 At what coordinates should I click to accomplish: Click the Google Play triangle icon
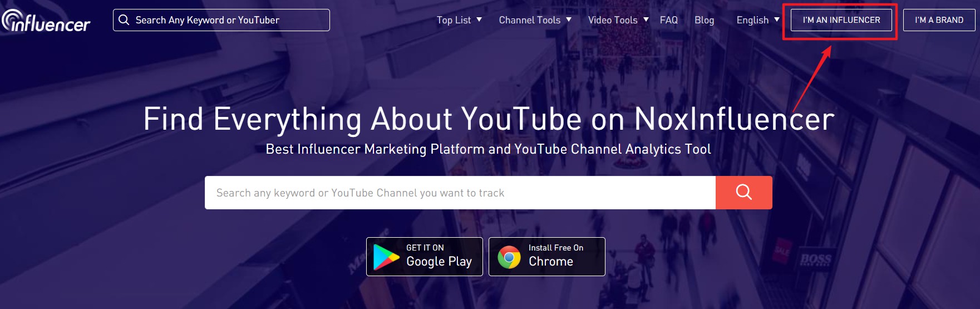(x=386, y=257)
